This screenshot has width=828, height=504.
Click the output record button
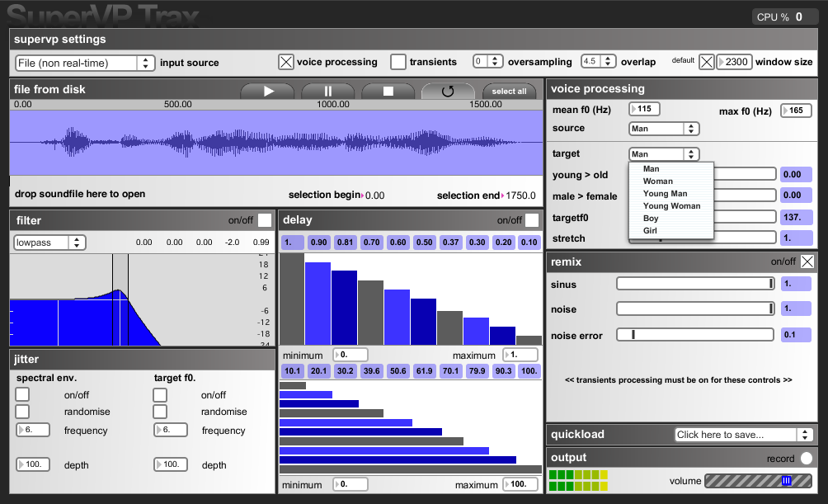(807, 458)
